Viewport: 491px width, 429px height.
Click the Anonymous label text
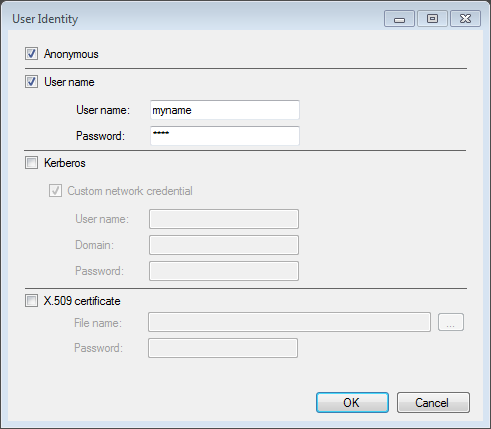click(71, 54)
